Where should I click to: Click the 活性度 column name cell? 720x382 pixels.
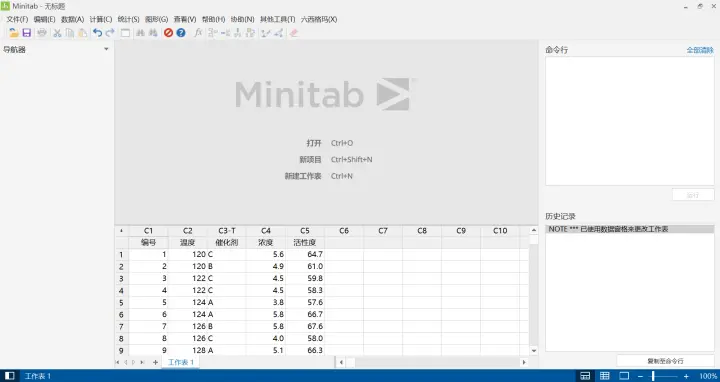coord(305,242)
